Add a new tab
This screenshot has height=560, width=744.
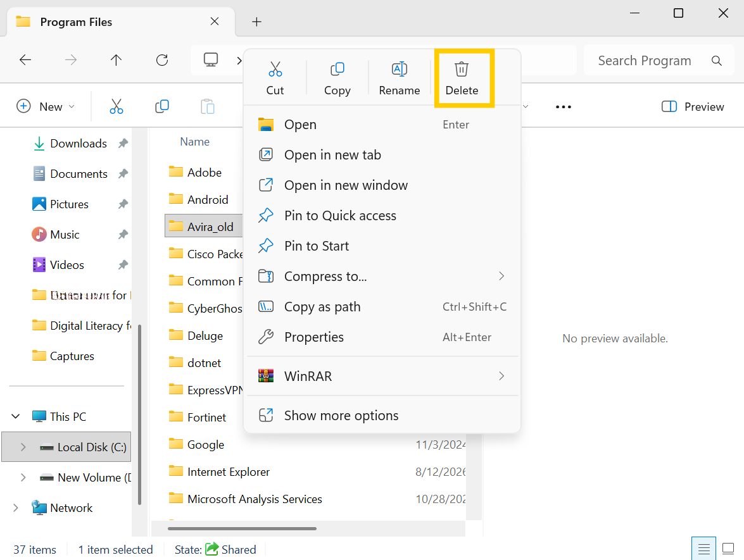(256, 22)
